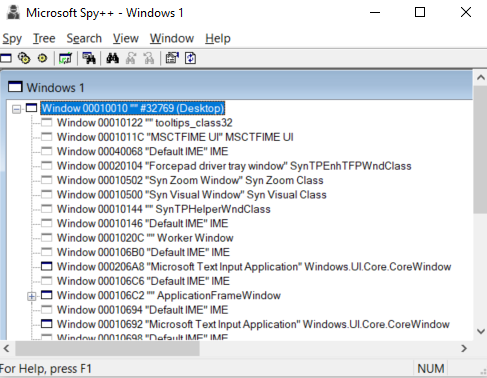Select Window 00040068 "Default IME" row
Viewport: 487px width, 378px height.
point(142,151)
